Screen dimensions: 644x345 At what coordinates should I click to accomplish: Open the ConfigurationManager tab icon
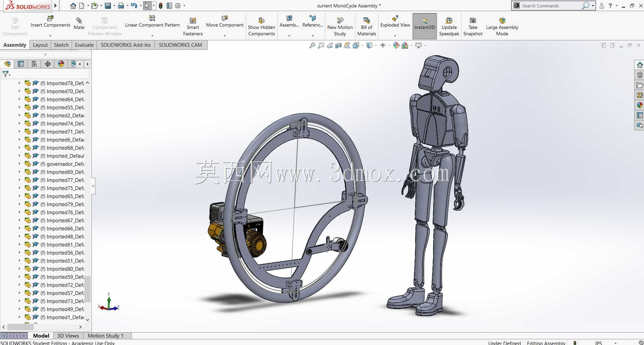coord(34,64)
